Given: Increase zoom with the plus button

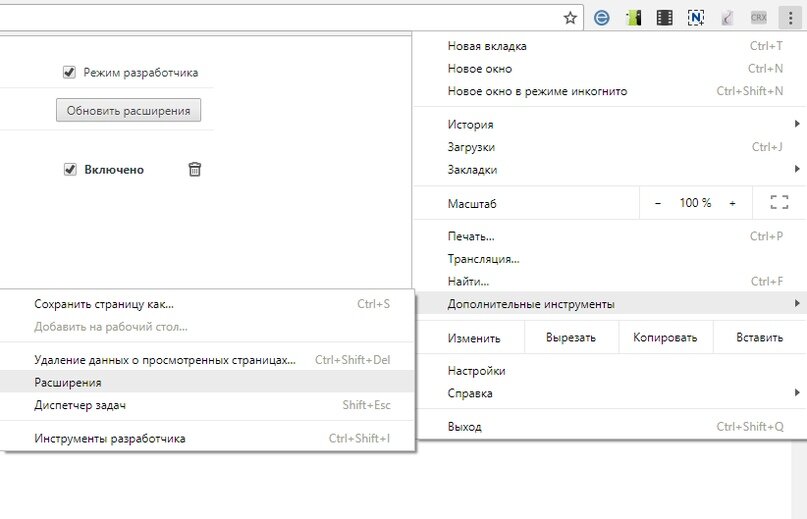Looking at the screenshot, I should click(732, 203).
